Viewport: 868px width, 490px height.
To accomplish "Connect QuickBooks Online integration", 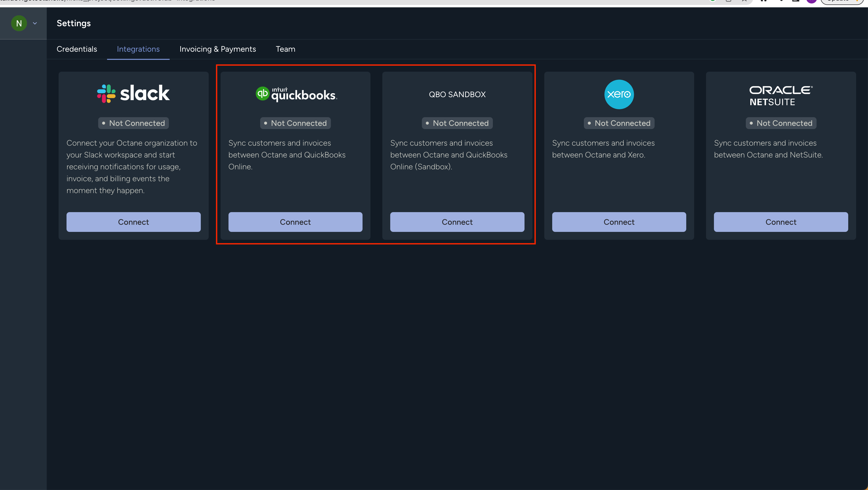I will click(295, 222).
